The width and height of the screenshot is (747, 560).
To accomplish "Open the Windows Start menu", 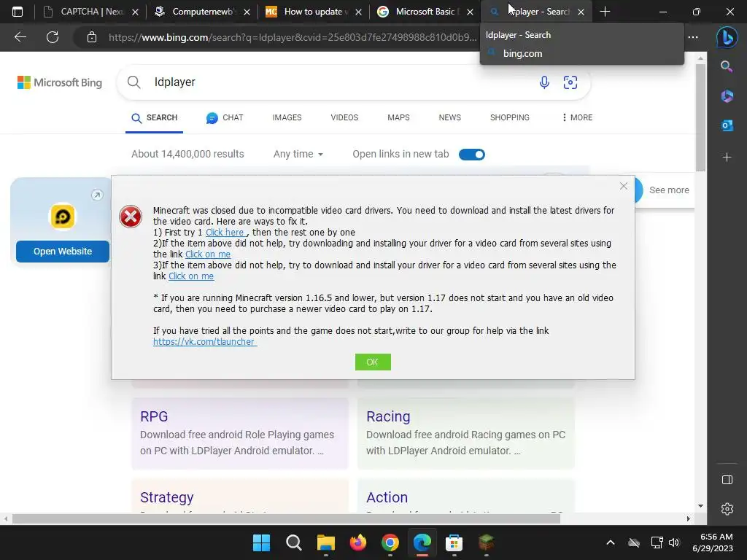I will 261,542.
